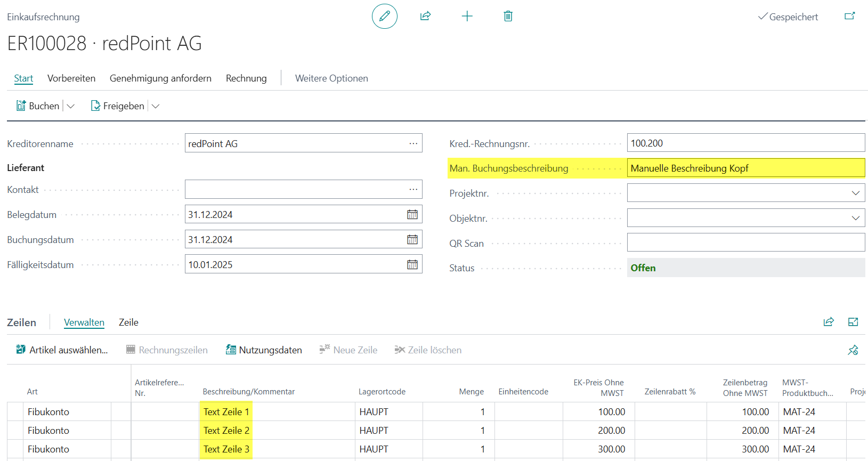The image size is (868, 461).
Task: Click the Art column header
Action: pyautogui.click(x=33, y=391)
